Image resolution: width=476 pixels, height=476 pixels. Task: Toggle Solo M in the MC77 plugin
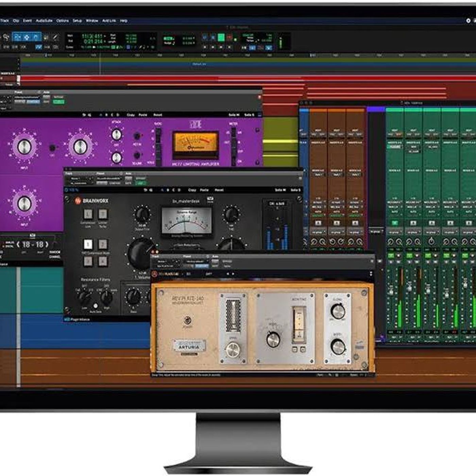click(x=234, y=115)
